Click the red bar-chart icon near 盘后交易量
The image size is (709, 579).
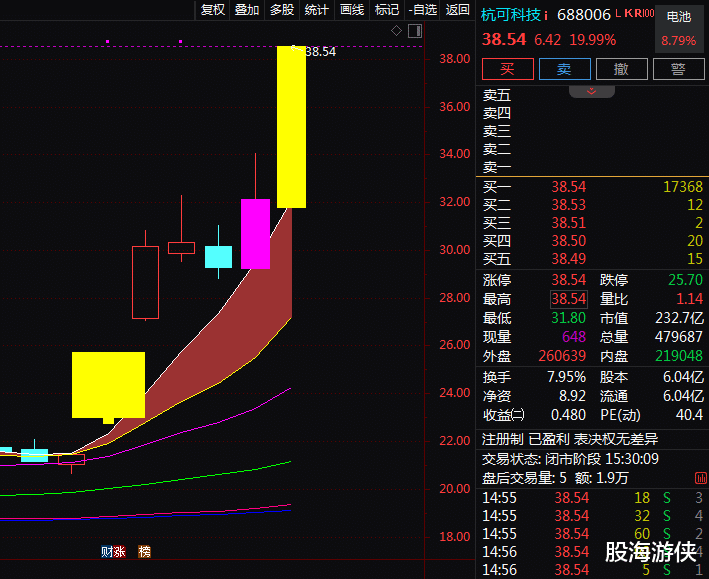(x=700, y=478)
